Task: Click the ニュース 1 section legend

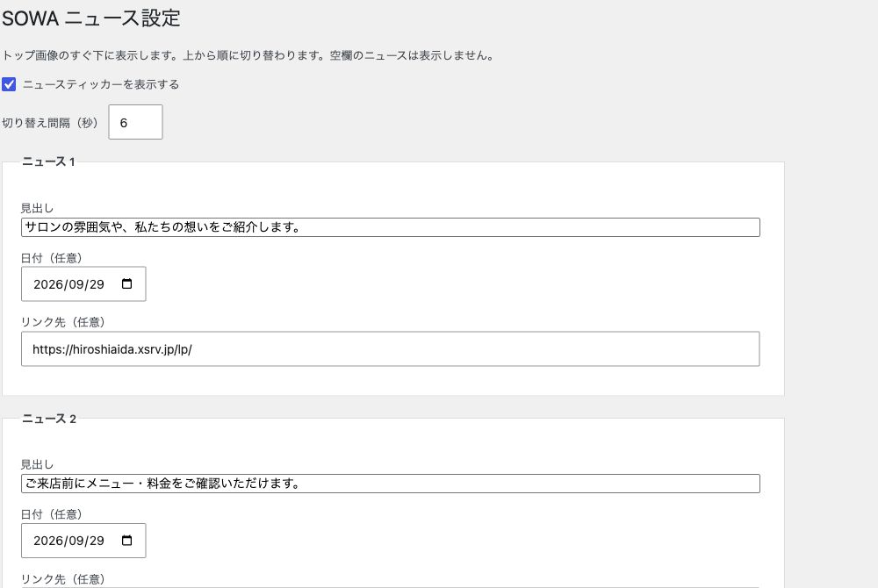Action: coord(48,161)
